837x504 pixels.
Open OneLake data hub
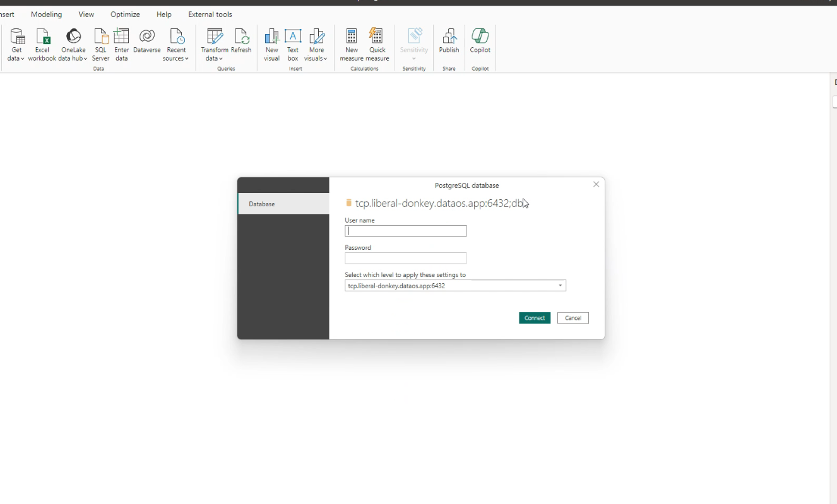coord(73,45)
